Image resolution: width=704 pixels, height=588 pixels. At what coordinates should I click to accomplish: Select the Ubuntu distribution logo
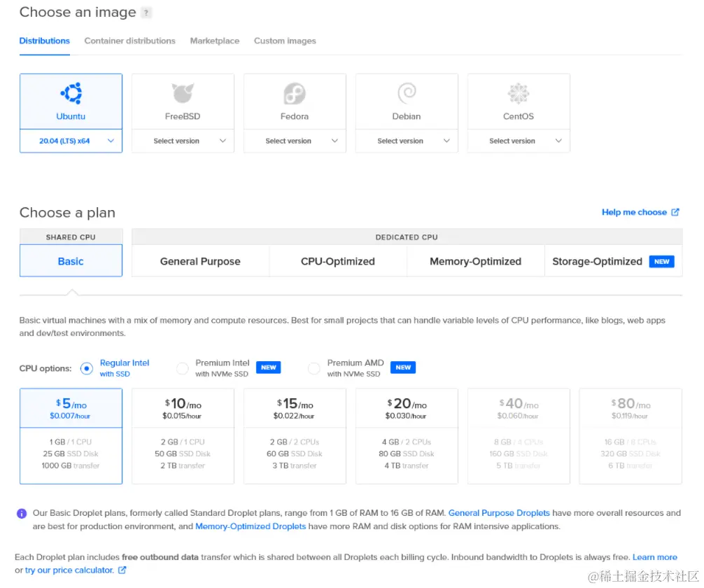71,93
